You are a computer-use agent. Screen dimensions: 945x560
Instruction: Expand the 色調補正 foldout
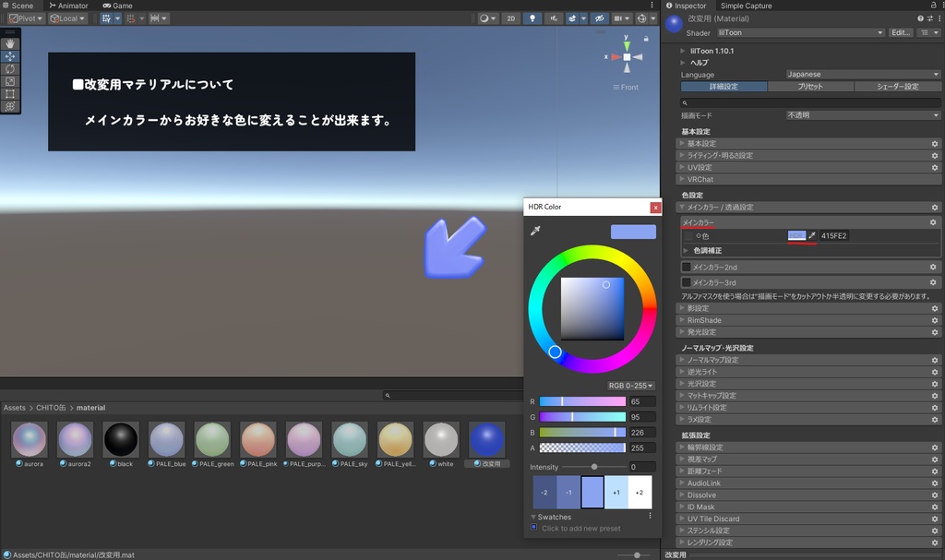686,251
